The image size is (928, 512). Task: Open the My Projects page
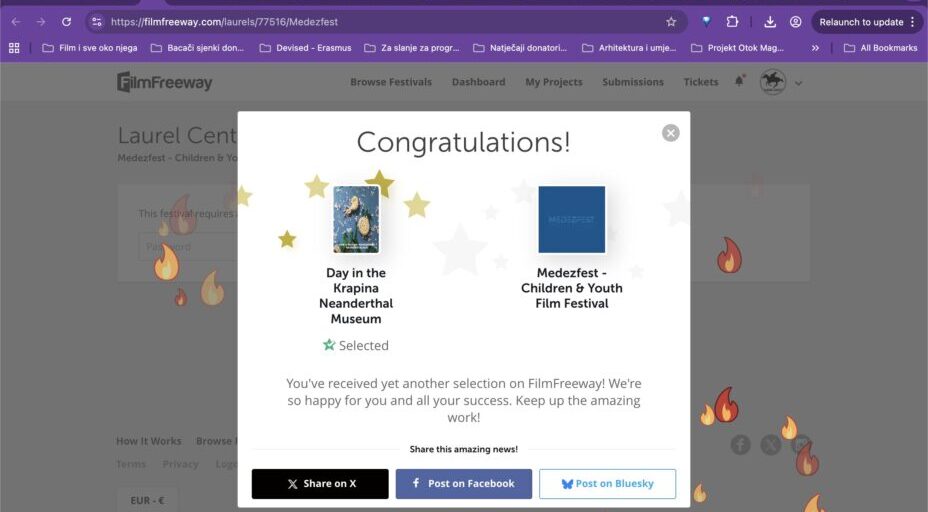coord(553,82)
